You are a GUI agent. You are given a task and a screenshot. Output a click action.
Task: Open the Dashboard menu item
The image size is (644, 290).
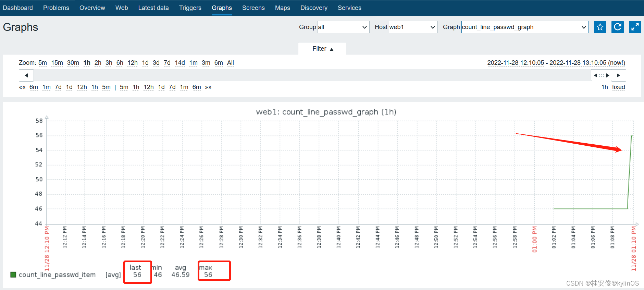pyautogui.click(x=18, y=8)
